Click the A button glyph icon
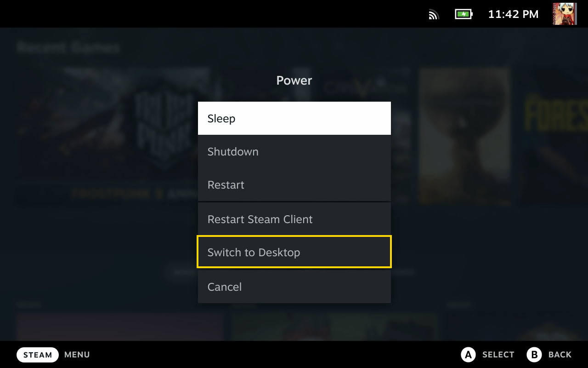Screen dimensions: 588x368 pyautogui.click(x=468, y=355)
